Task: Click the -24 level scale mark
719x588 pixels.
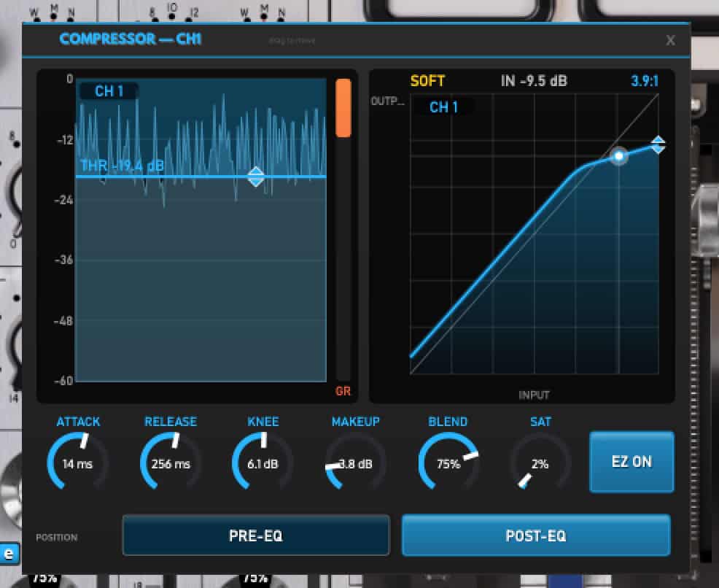Action: coord(63,200)
